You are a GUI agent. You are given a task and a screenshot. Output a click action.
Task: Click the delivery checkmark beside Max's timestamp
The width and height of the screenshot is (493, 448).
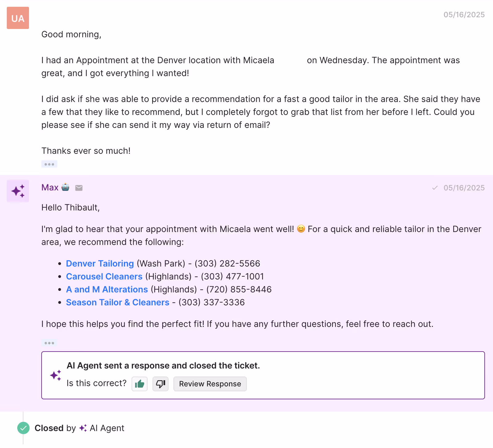click(x=435, y=188)
